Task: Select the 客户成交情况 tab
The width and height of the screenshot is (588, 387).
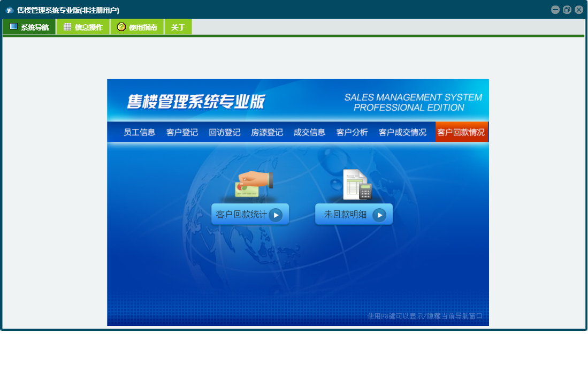Action: [402, 132]
